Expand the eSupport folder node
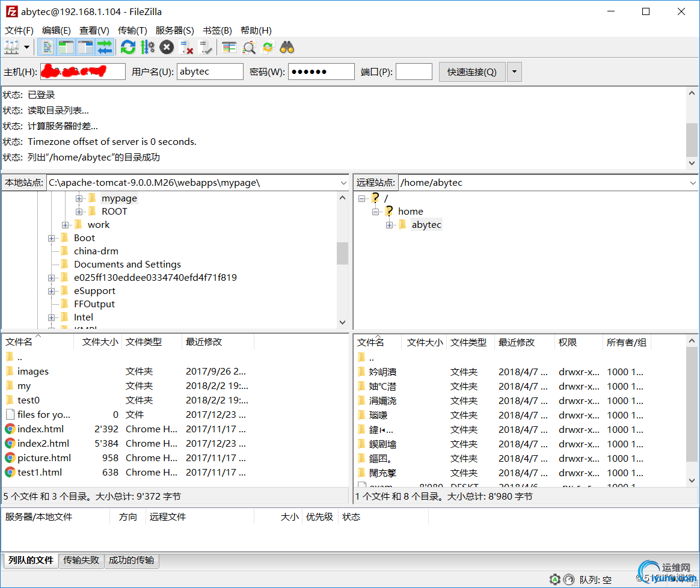Viewport: 700px width, 588px height. tap(51, 291)
